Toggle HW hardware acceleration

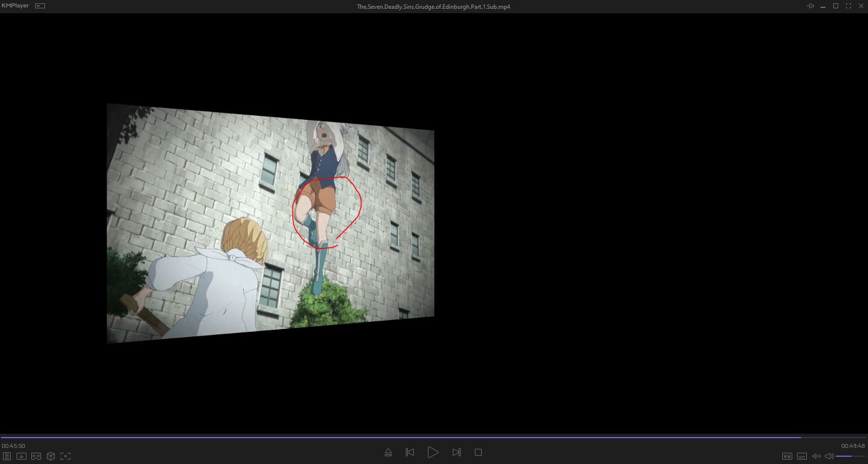coord(787,456)
